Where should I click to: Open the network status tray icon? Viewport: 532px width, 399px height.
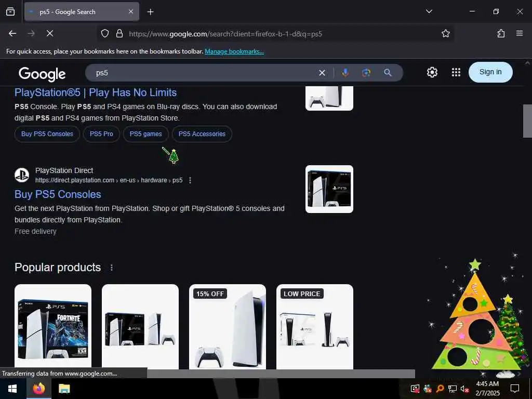tap(452, 389)
